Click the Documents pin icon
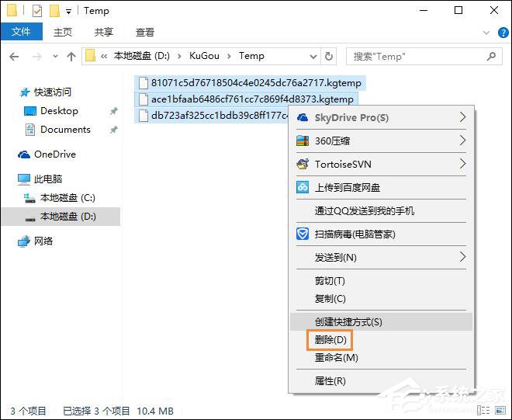This screenshot has width=512, height=420. click(113, 130)
